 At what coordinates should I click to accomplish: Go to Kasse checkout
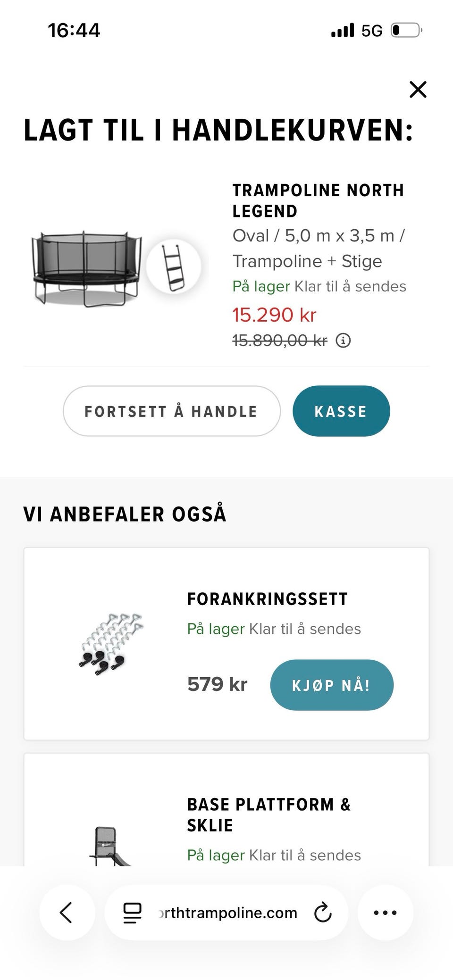(341, 411)
